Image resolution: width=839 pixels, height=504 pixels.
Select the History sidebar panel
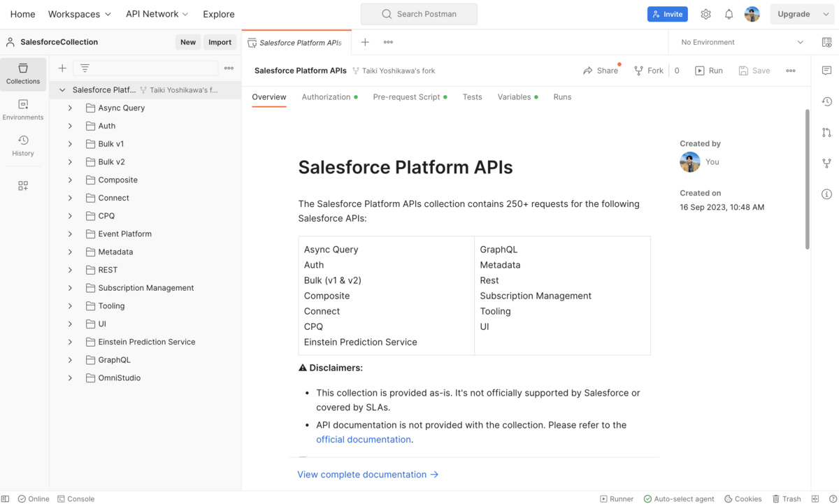23,145
